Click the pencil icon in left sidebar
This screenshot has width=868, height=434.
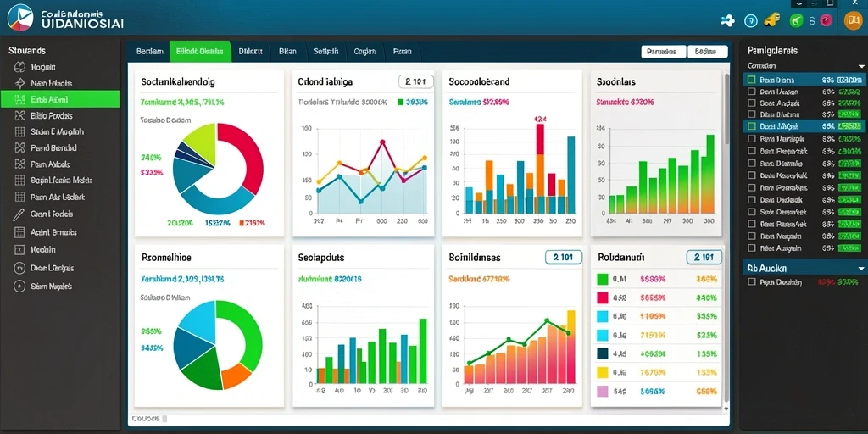tap(19, 214)
